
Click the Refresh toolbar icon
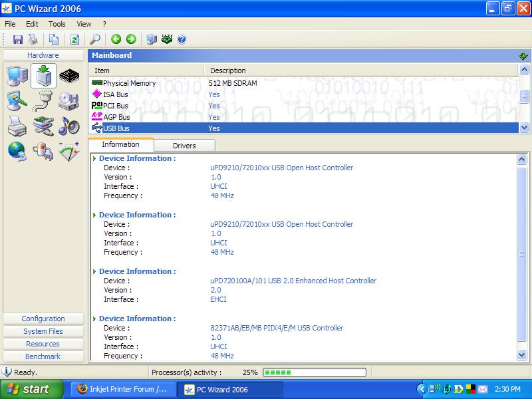click(x=74, y=39)
